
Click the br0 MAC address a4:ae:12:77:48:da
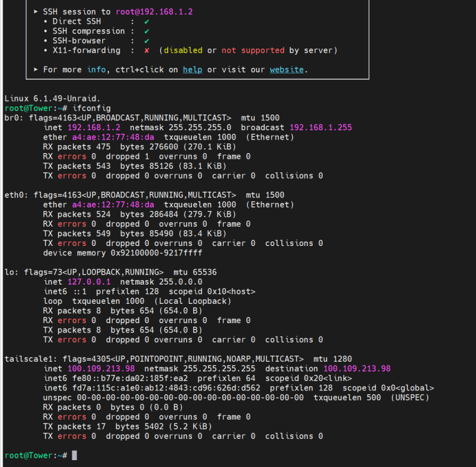pos(113,137)
